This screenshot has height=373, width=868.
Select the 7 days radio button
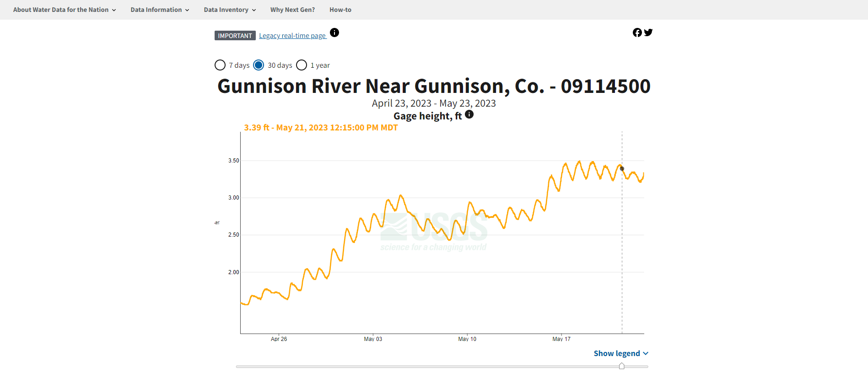tap(220, 65)
